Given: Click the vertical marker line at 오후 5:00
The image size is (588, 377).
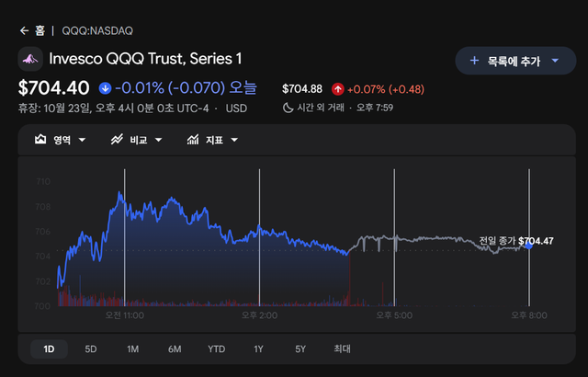Looking at the screenshot, I should click(394, 237).
